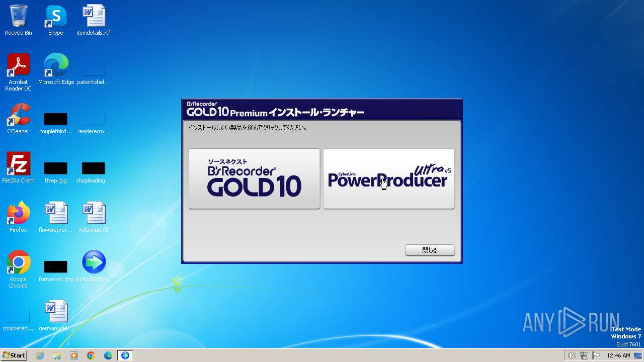The image size is (644, 362).
Task: Open Edge from the taskbar
Action: pos(108,355)
